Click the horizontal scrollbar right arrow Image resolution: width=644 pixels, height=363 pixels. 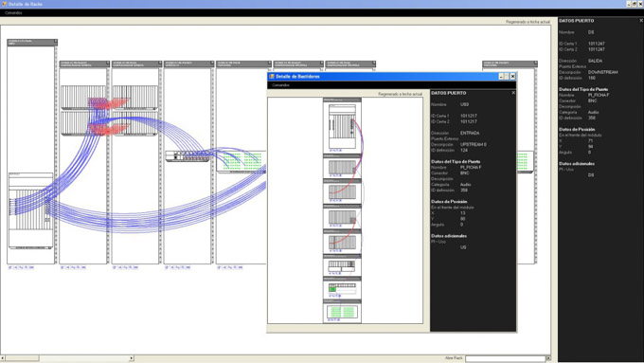tap(132, 358)
